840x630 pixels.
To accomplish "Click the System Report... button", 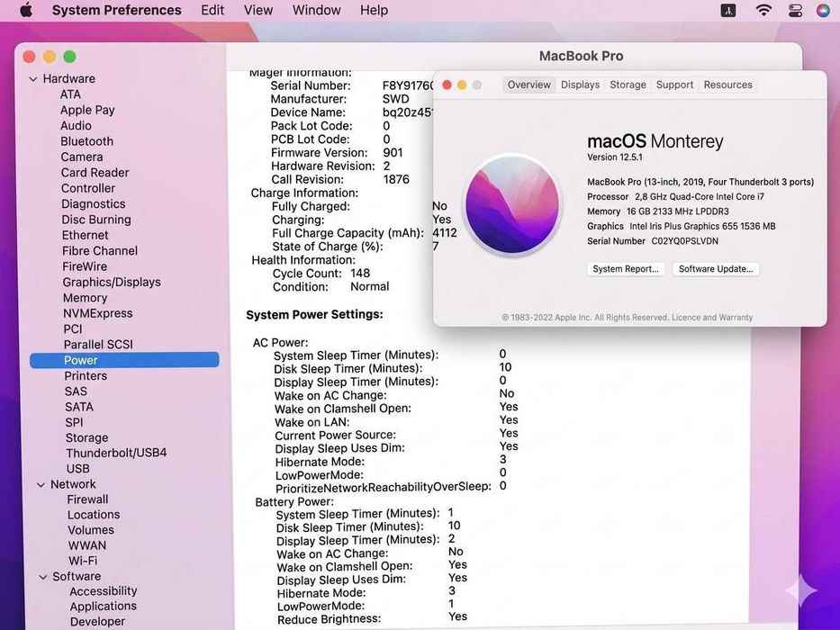I will point(626,269).
